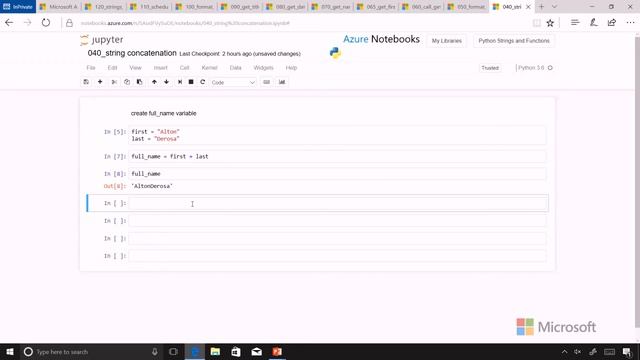
Task: Switch to the 120_strings browser tab
Action: [x=104, y=7]
